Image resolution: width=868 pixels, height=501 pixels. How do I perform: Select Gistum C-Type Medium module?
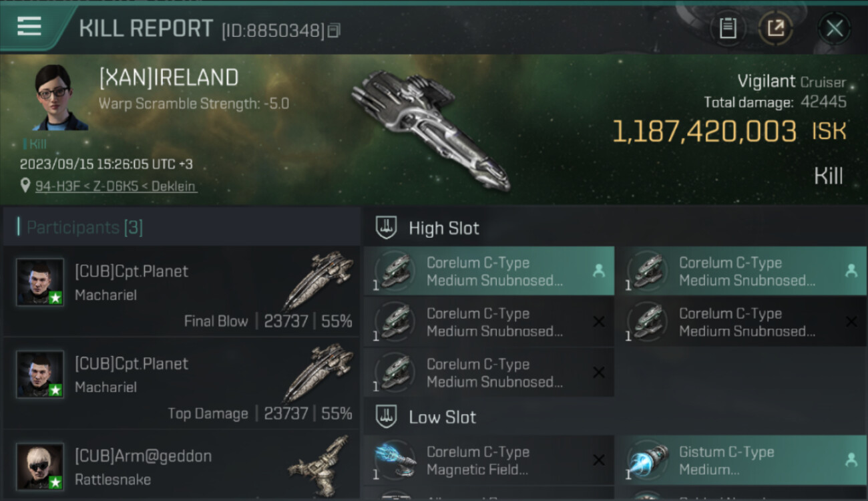[x=741, y=460]
